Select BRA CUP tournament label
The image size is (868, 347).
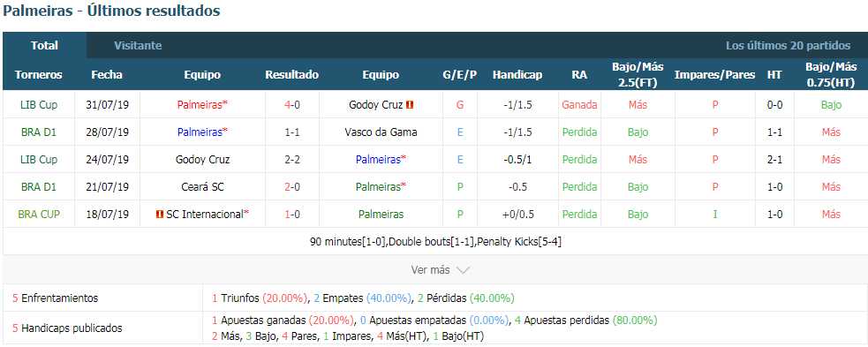(39, 215)
